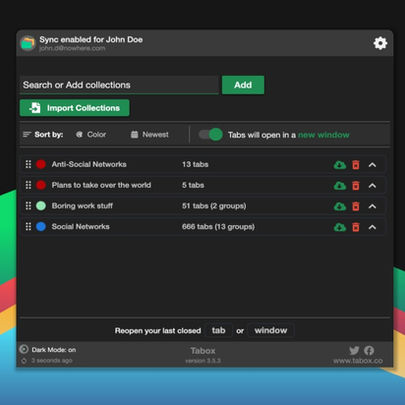
Task: Sort collections by Color
Action: (x=91, y=135)
